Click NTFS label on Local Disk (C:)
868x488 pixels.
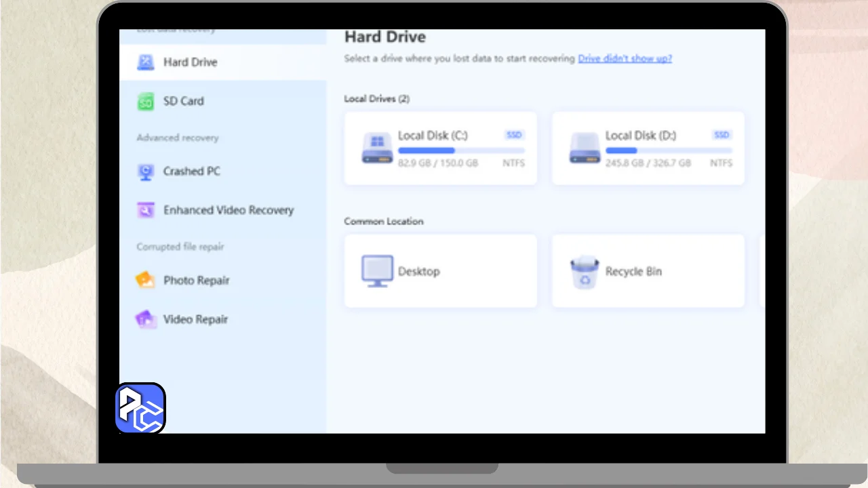click(513, 163)
